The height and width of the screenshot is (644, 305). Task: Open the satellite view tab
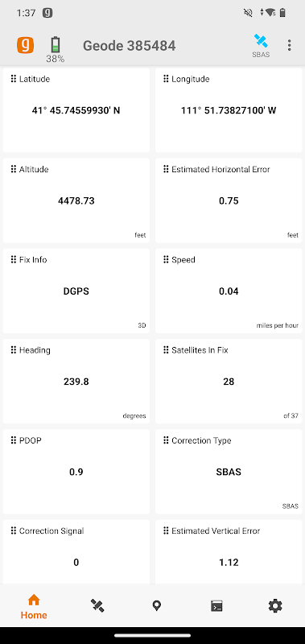(x=97, y=606)
